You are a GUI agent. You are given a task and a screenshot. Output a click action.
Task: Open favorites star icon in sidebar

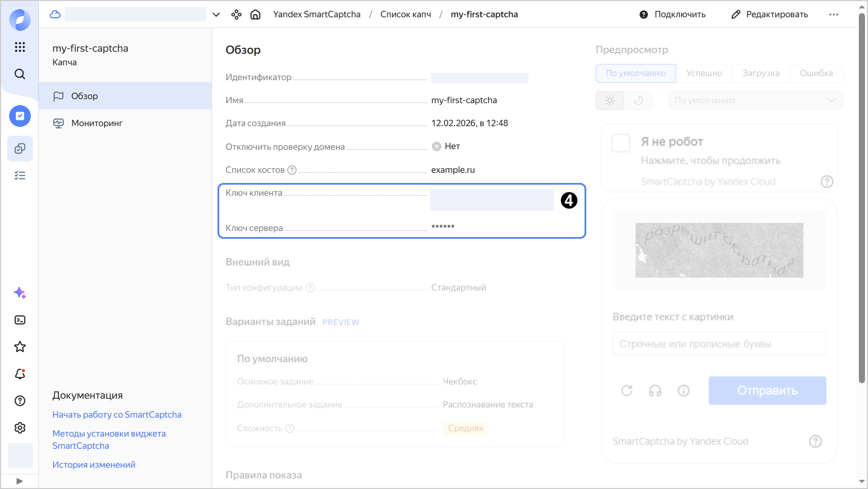20,347
